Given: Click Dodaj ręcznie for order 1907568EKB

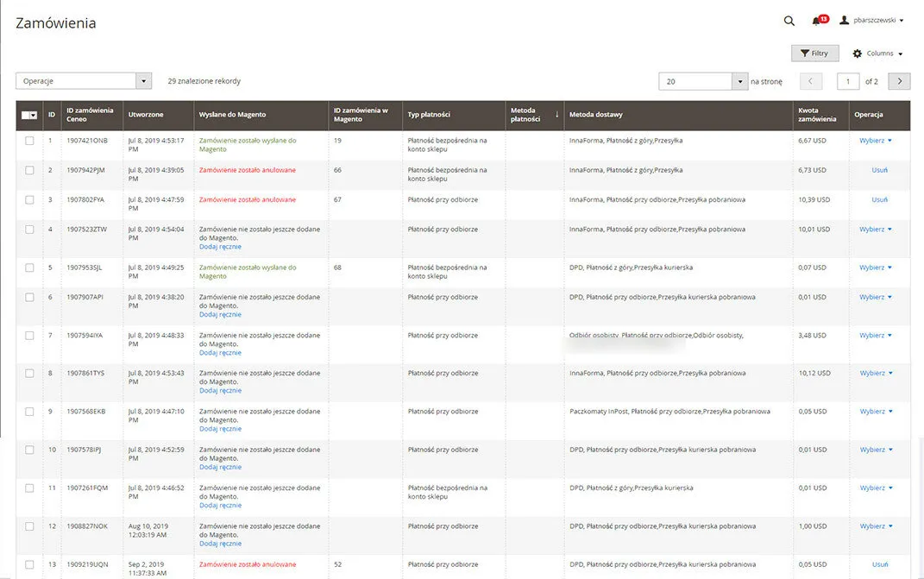Looking at the screenshot, I should 220,429.
